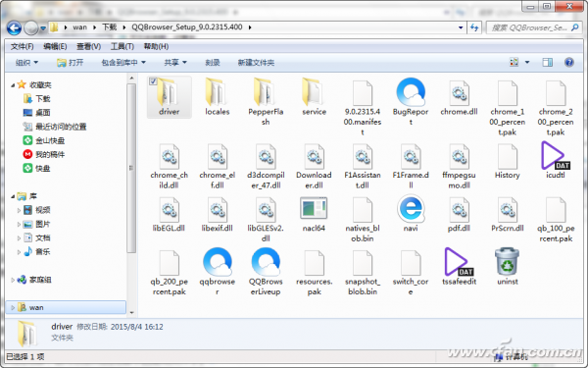Image resolution: width=588 pixels, height=368 pixels.
Task: Click 下载 in the address breadcrumb
Action: point(110,27)
